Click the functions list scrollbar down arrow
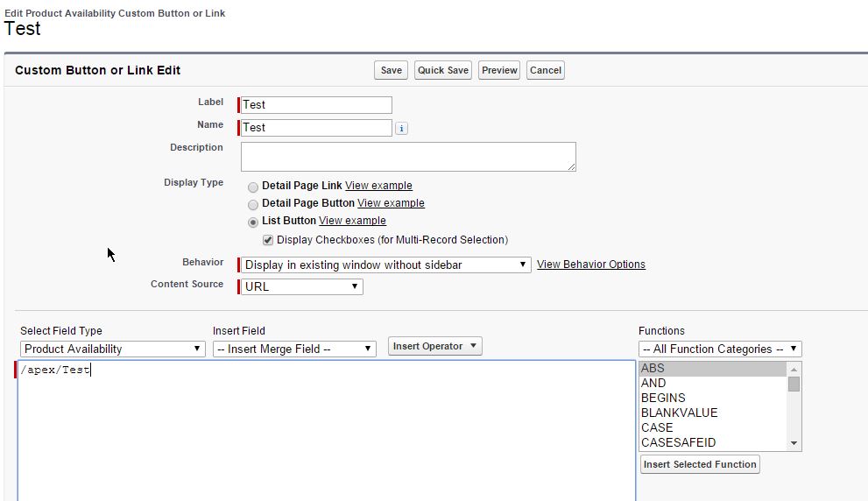This screenshot has width=868, height=501. 794,443
